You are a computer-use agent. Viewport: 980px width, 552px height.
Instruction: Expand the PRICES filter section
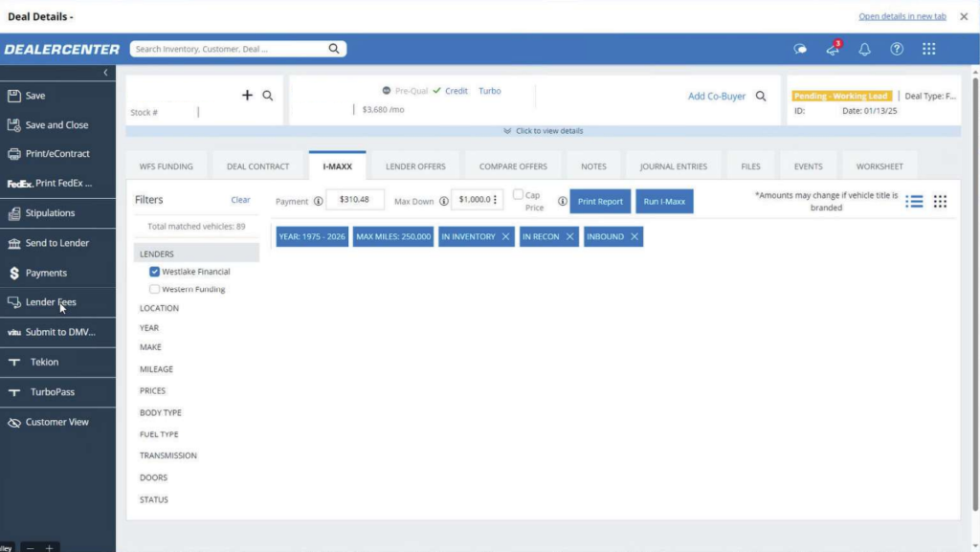click(152, 391)
